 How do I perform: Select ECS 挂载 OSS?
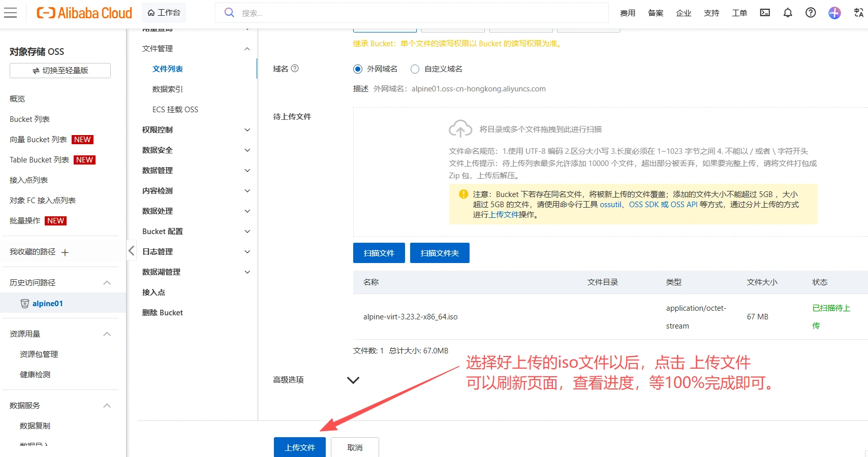(x=175, y=110)
